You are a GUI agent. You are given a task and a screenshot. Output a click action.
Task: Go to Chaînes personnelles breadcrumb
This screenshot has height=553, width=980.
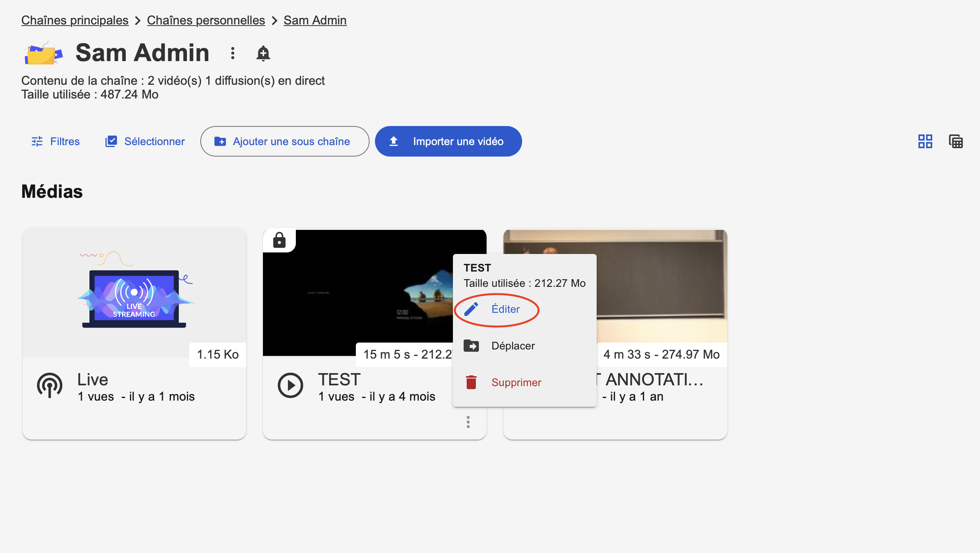[x=206, y=20]
